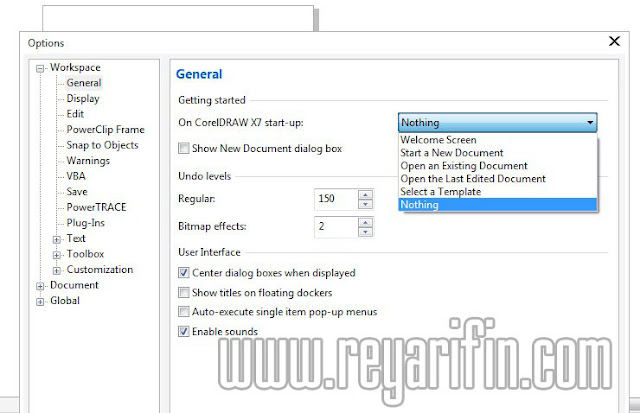Select Save in the tree
This screenshot has height=413, width=640.
[77, 191]
